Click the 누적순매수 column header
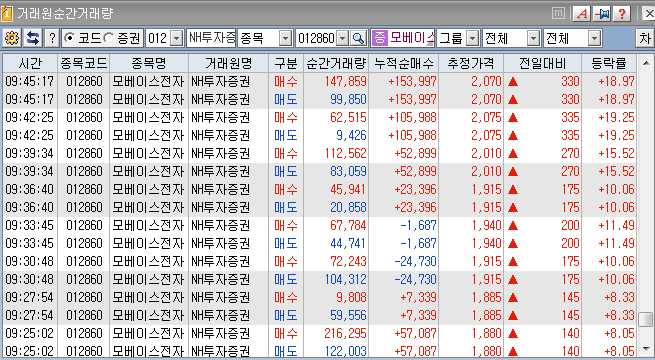Viewport: 655px width, 360px height. (404, 63)
